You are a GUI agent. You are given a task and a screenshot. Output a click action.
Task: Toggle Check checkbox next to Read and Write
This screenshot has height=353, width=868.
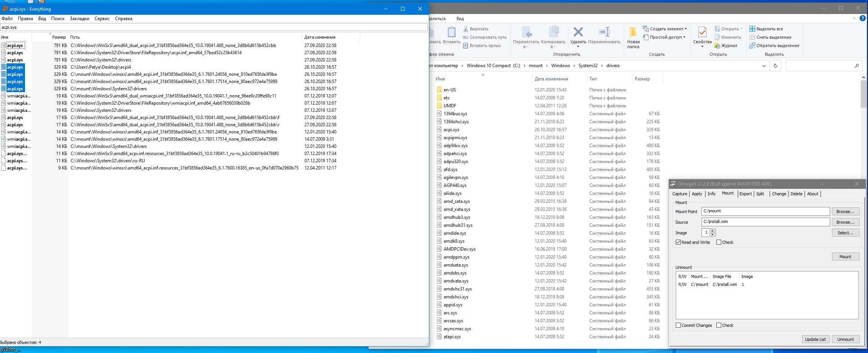(x=719, y=242)
